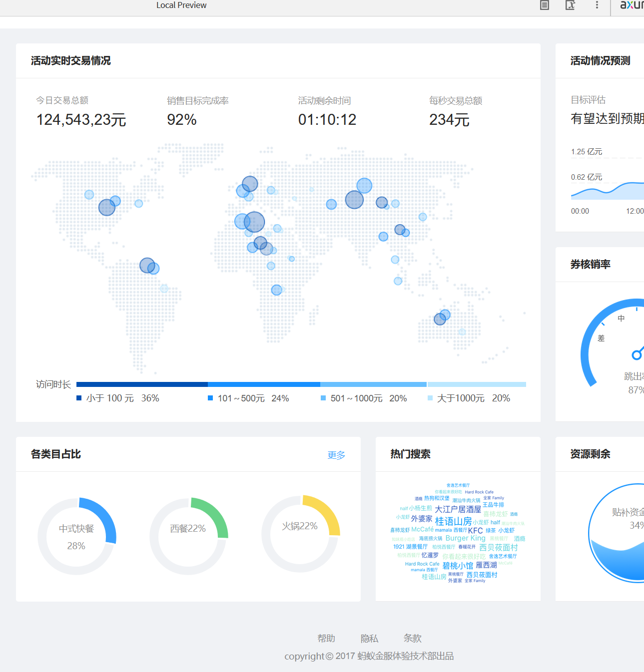Click the 资源剩余 card title

tap(591, 454)
